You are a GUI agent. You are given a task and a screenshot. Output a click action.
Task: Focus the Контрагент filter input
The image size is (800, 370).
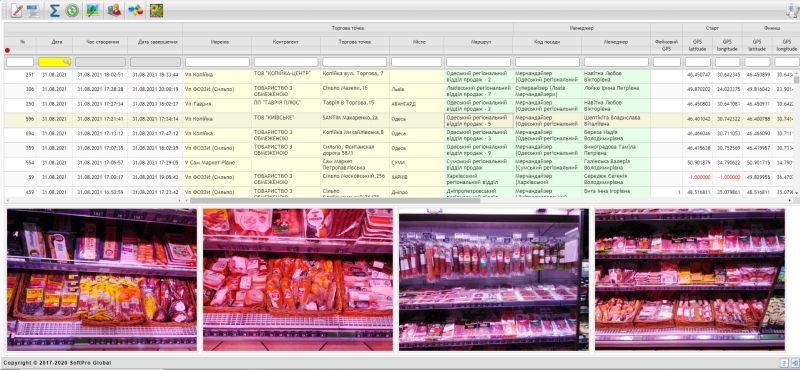click(x=286, y=62)
